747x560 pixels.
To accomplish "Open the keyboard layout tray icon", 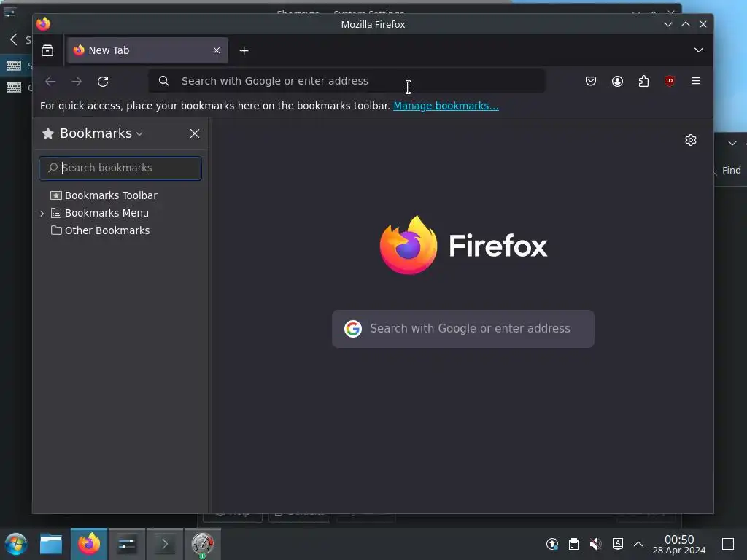I will click(617, 544).
